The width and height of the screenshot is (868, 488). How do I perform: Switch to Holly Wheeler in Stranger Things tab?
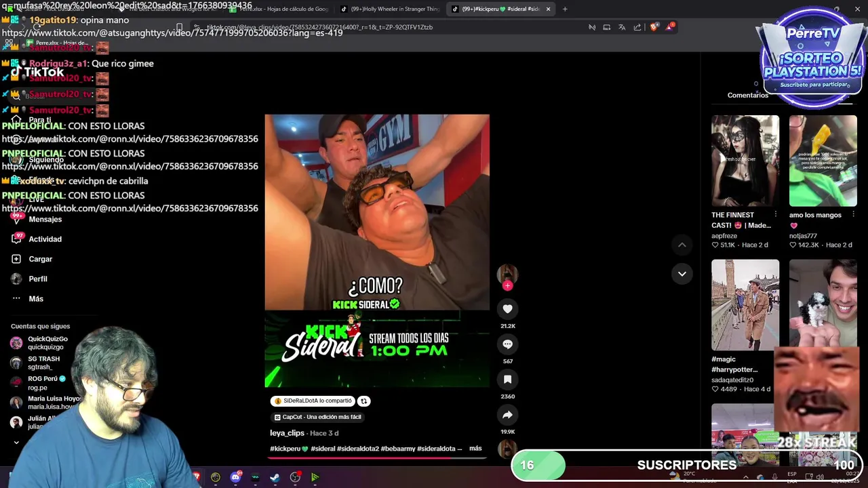390,9
